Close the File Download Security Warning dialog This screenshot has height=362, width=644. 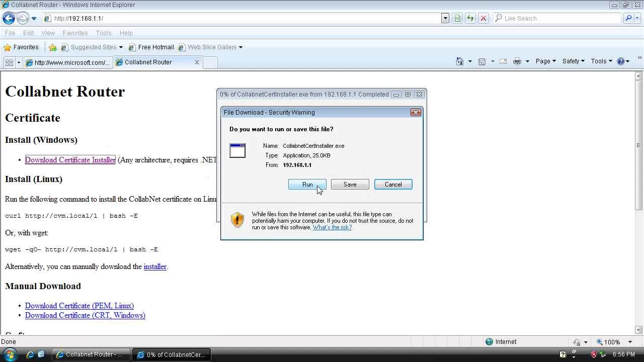pyautogui.click(x=416, y=113)
